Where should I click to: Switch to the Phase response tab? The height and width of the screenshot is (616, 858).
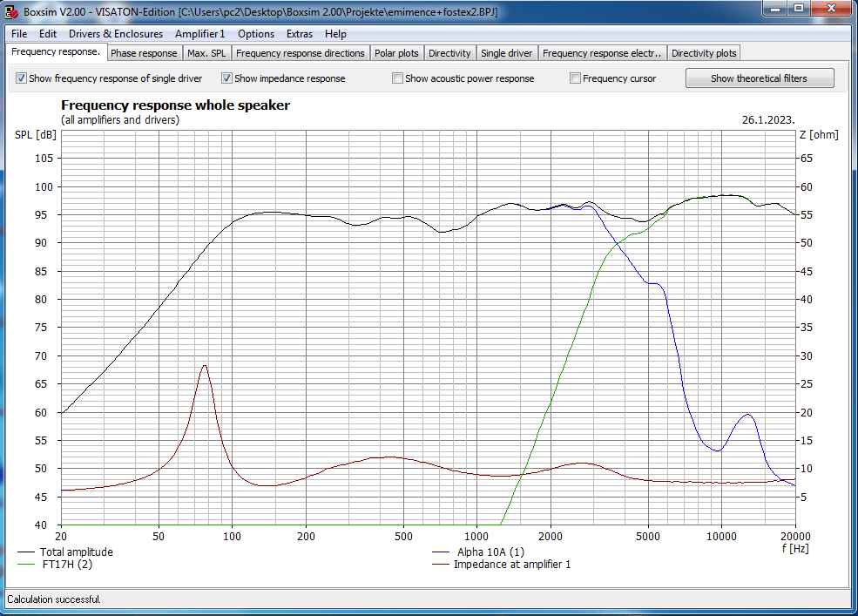coord(144,53)
